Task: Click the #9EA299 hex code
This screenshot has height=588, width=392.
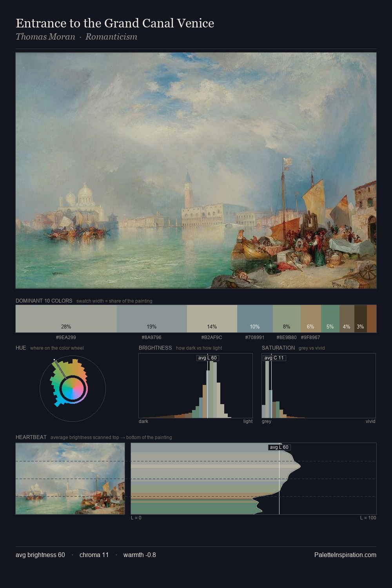Action: (x=66, y=338)
